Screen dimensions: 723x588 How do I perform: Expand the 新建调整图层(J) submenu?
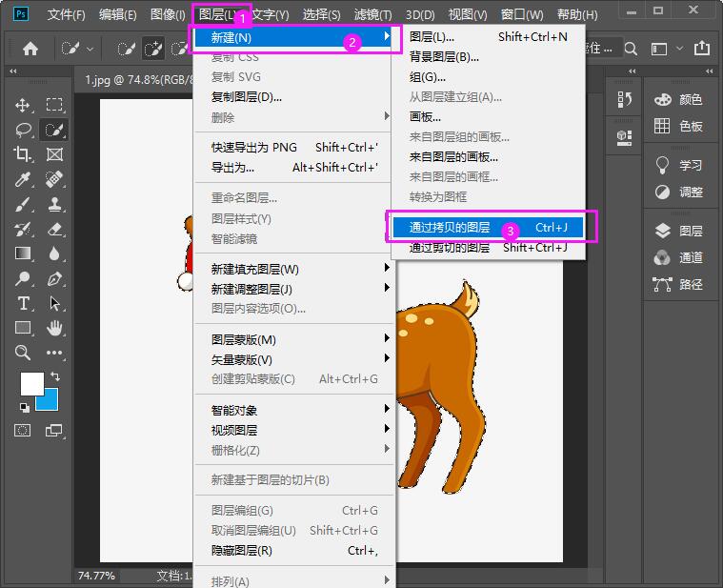click(x=294, y=289)
